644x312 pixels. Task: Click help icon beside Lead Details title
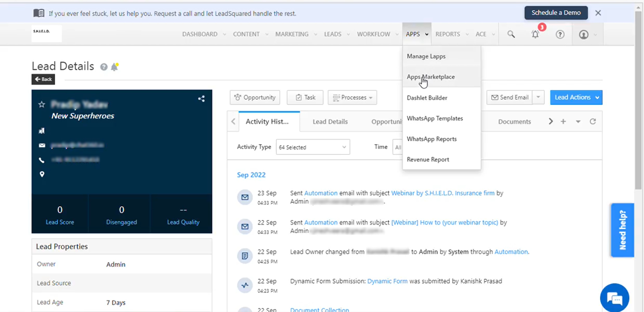(x=104, y=67)
